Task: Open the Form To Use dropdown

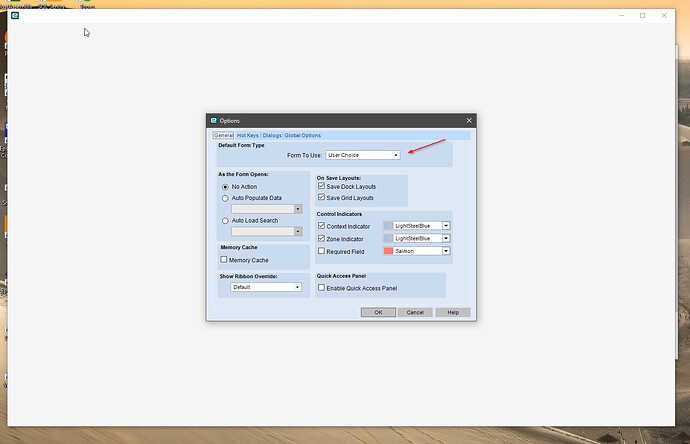Action: 396,155
